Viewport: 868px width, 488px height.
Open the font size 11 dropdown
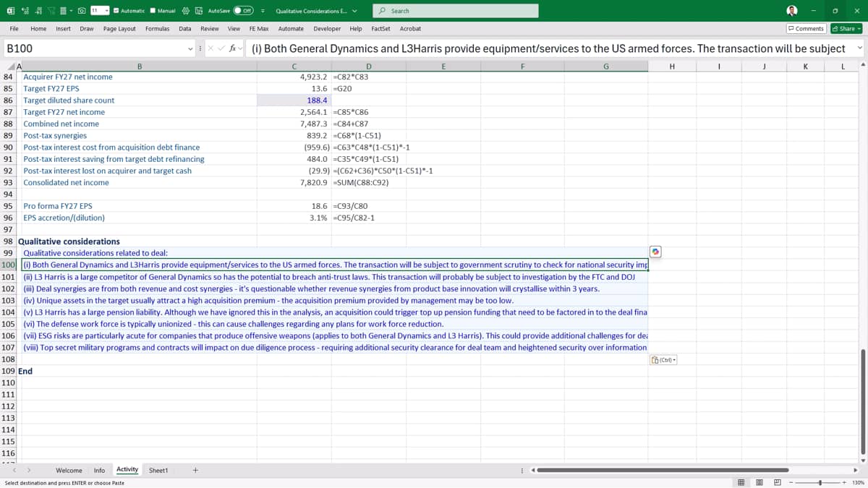[107, 11]
